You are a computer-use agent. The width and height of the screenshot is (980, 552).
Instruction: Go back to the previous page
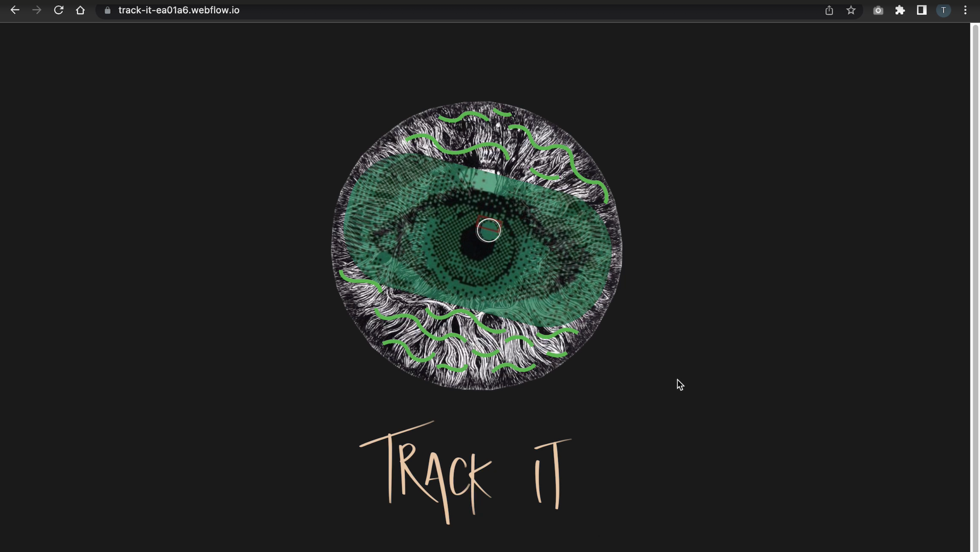tap(15, 10)
